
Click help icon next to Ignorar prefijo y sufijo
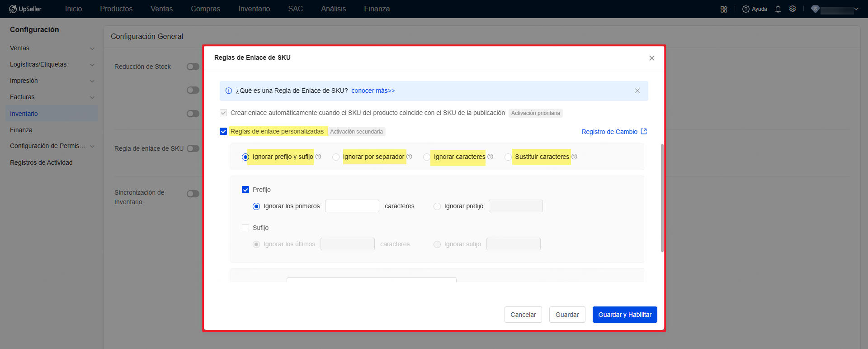pos(318,157)
